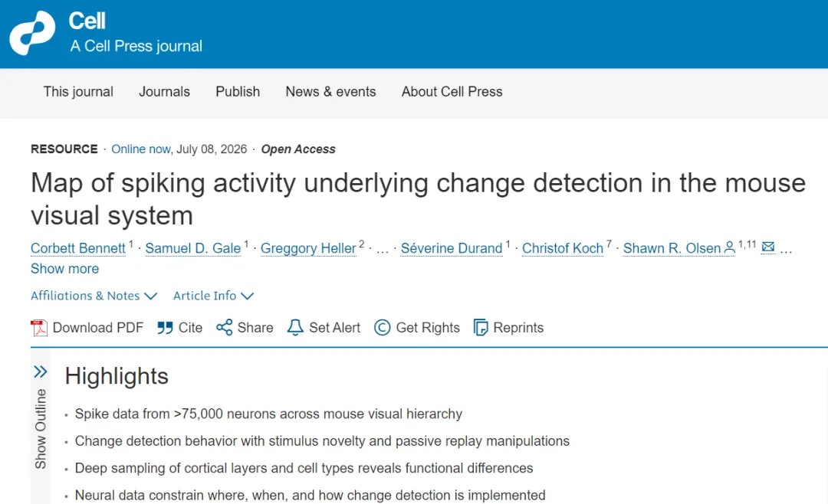Click the lead contact person icon after Olsen
828x504 pixels.
coord(729,247)
